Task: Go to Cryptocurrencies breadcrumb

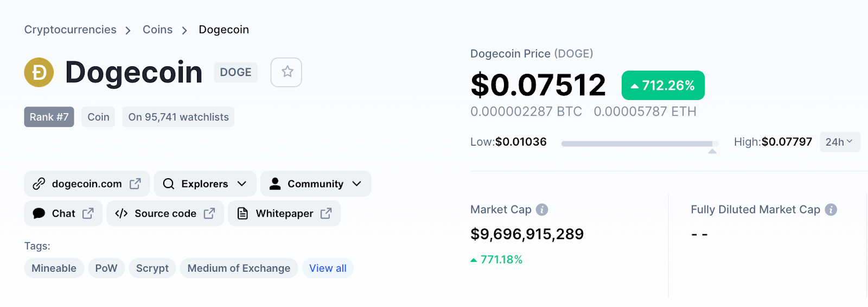Action: [70, 30]
